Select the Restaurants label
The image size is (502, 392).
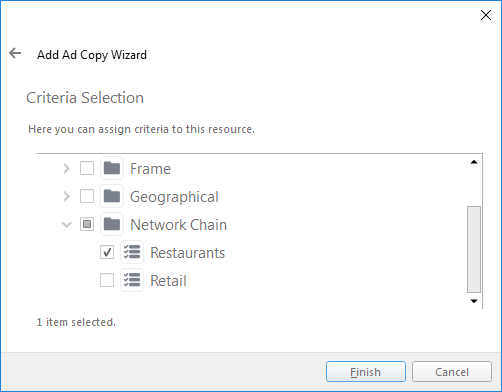tap(188, 253)
